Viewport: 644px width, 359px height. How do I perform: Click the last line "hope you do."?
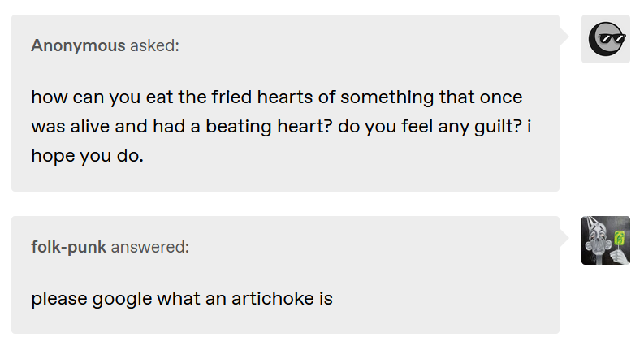(x=87, y=156)
